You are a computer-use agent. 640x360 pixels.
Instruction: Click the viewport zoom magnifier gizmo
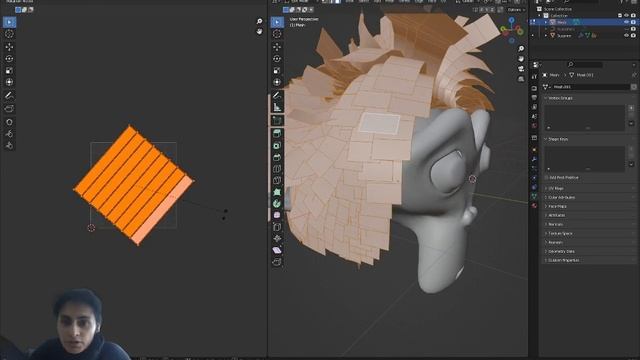tap(521, 49)
